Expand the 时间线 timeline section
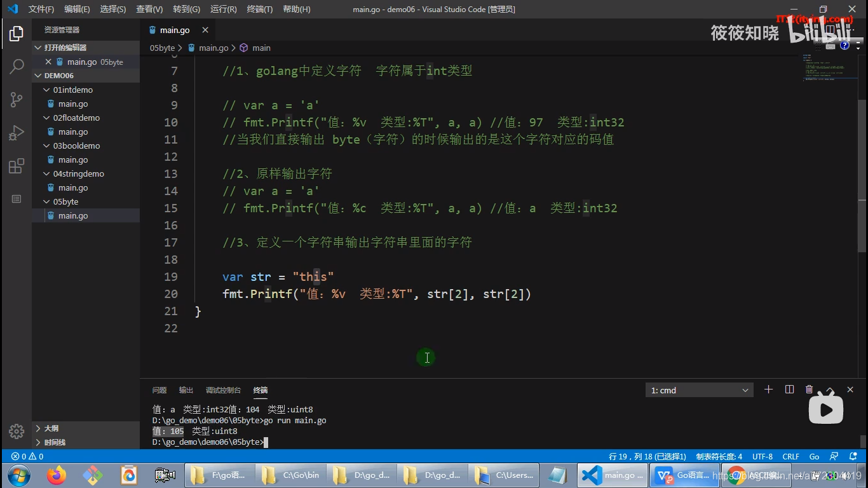Viewport: 868px width, 488px height. (86, 442)
